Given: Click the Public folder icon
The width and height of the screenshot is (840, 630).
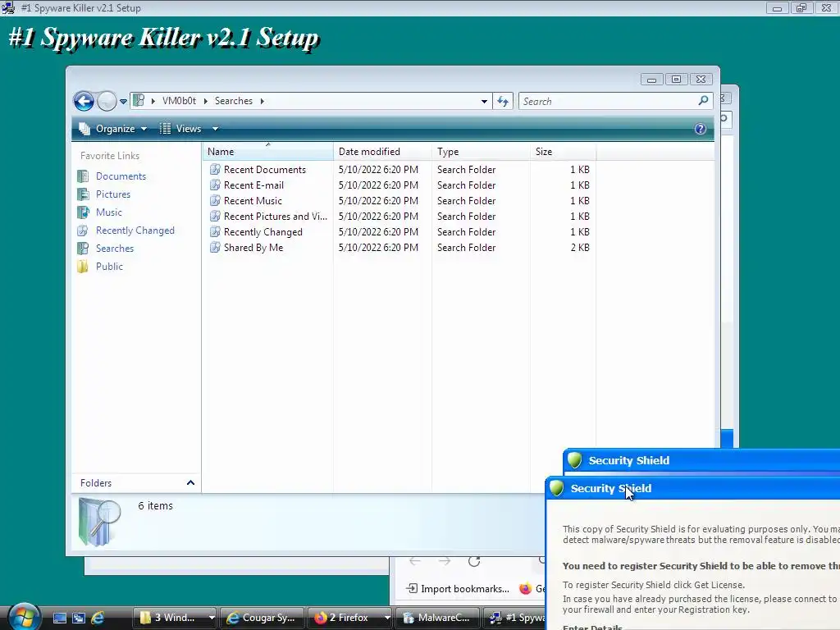Looking at the screenshot, I should 83,267.
